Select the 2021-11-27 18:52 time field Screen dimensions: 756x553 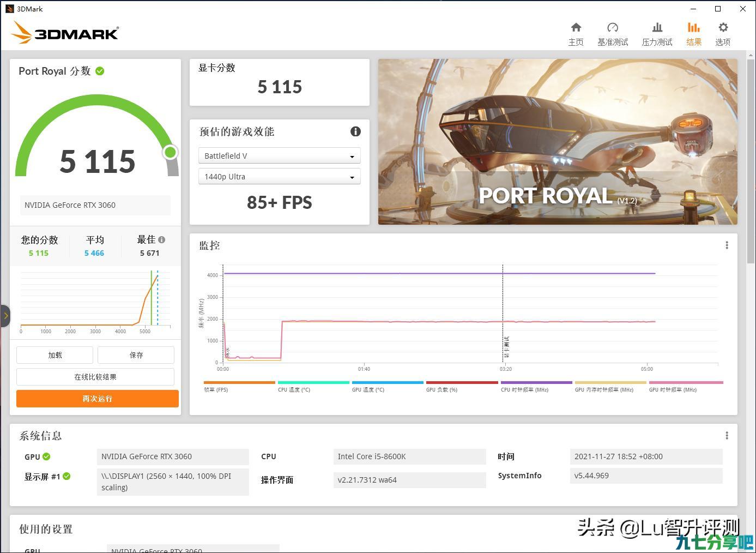[x=646, y=456]
